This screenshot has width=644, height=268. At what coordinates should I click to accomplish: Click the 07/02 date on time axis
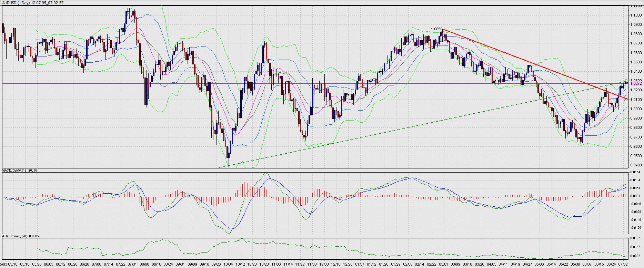pyautogui.click(x=623, y=265)
